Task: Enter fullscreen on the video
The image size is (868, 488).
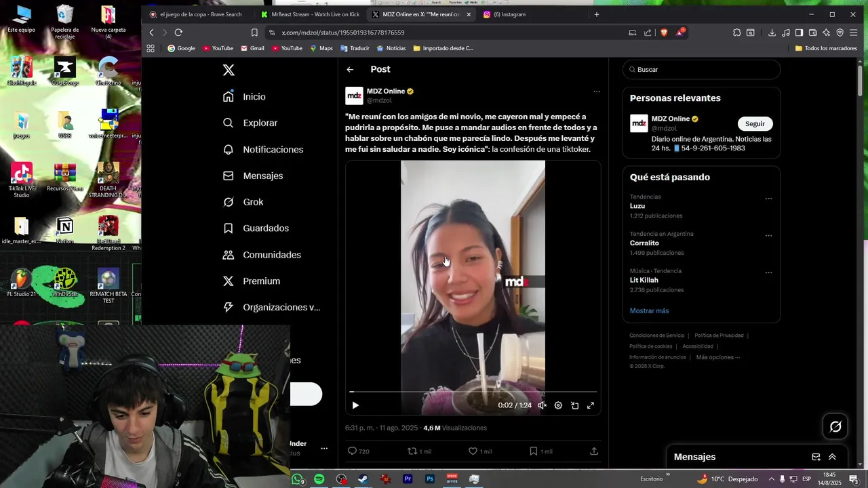Action: pos(591,405)
